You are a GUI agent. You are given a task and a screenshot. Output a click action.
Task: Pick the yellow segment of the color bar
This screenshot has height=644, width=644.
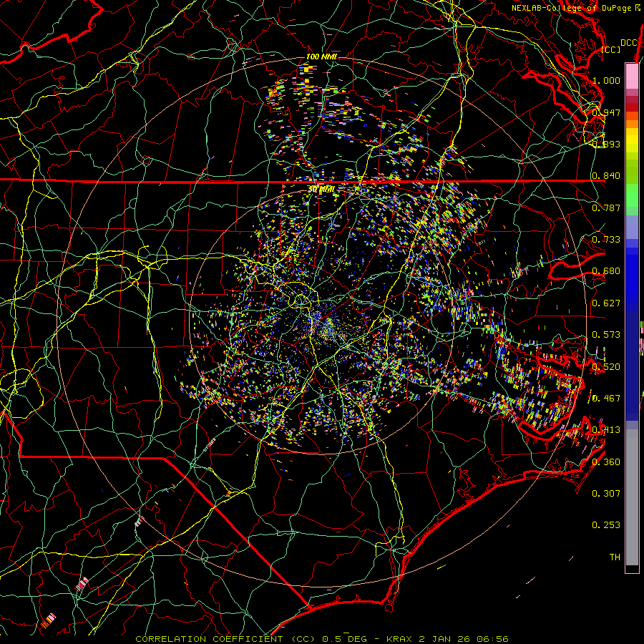coord(632,140)
